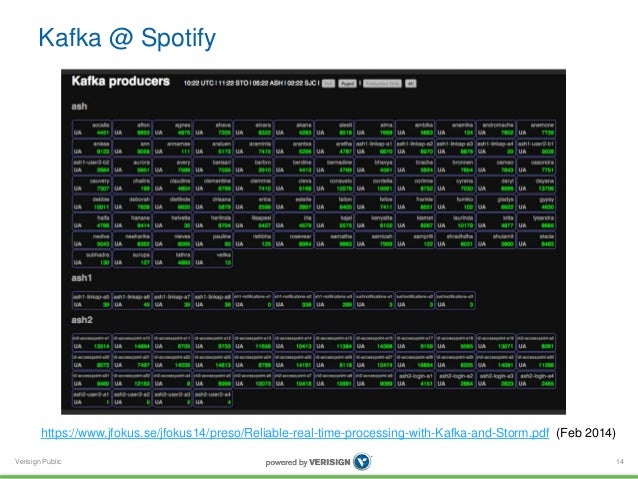Click the 02:22 SJC time text
Image resolution: width=638 pixels, height=479 pixels.
[x=302, y=83]
